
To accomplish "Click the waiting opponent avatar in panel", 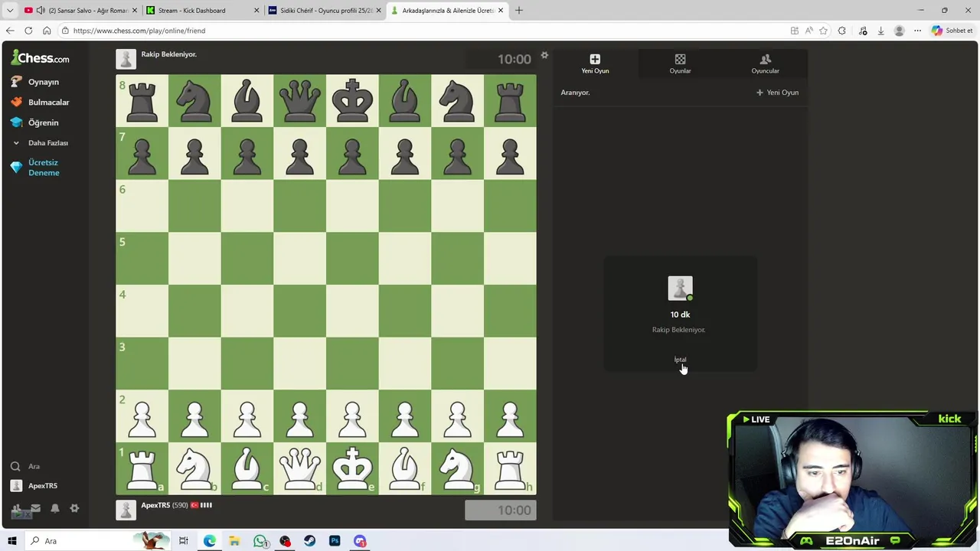I will point(680,289).
